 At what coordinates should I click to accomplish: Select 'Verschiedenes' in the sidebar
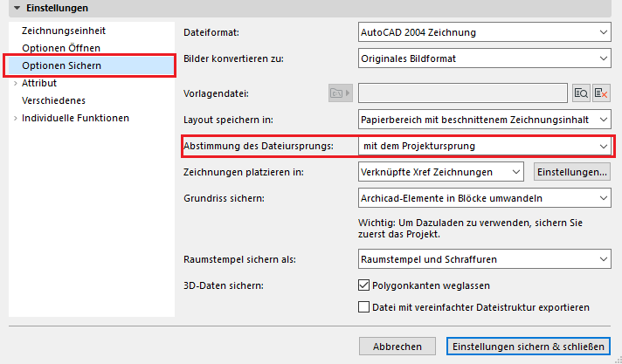point(52,100)
